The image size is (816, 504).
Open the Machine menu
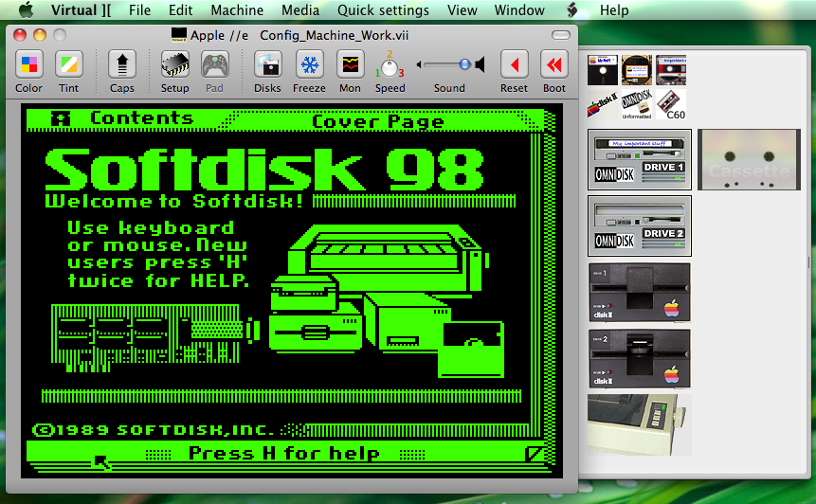click(237, 9)
